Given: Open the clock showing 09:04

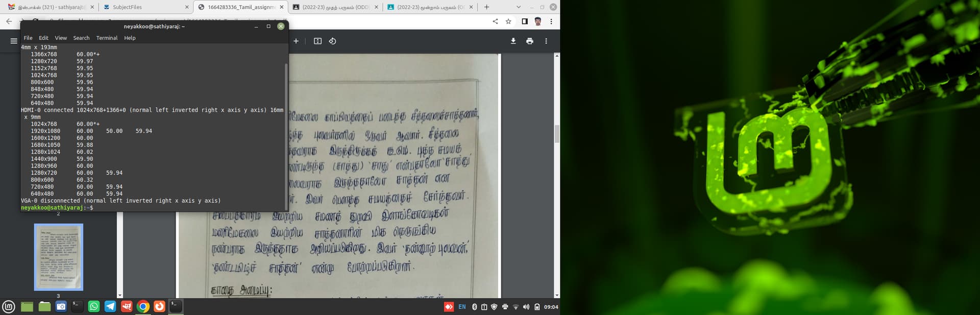Looking at the screenshot, I should click(x=551, y=307).
